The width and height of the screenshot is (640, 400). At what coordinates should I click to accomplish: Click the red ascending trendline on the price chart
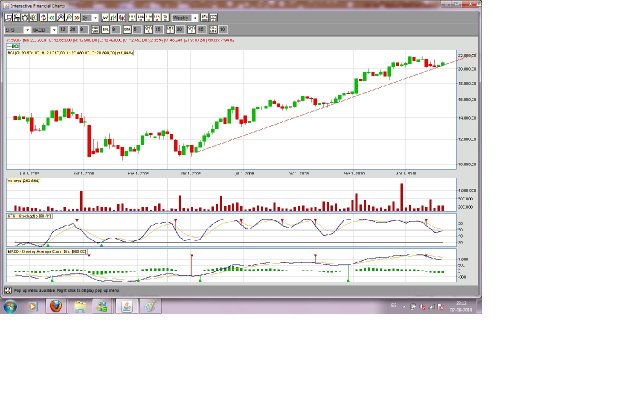[327, 105]
